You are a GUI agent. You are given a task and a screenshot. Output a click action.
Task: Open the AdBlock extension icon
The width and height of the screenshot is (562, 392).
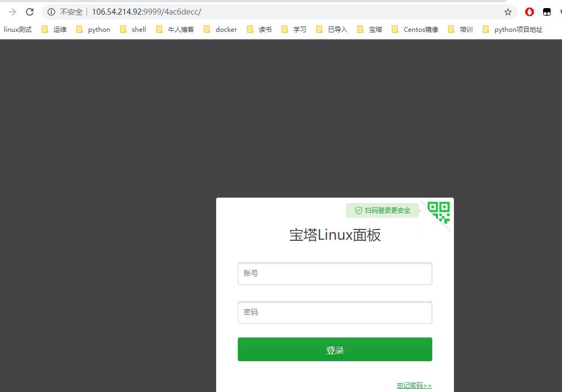pyautogui.click(x=529, y=11)
